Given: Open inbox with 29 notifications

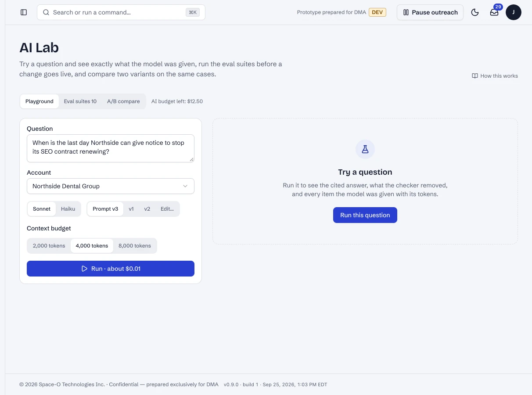Looking at the screenshot, I should pos(494,12).
